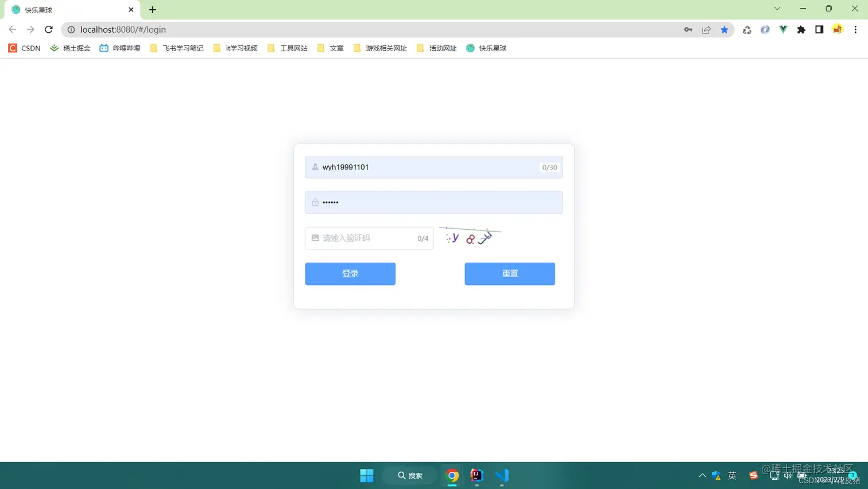Click the 重置 reset button
This screenshot has width=868, height=489.
[x=510, y=274]
